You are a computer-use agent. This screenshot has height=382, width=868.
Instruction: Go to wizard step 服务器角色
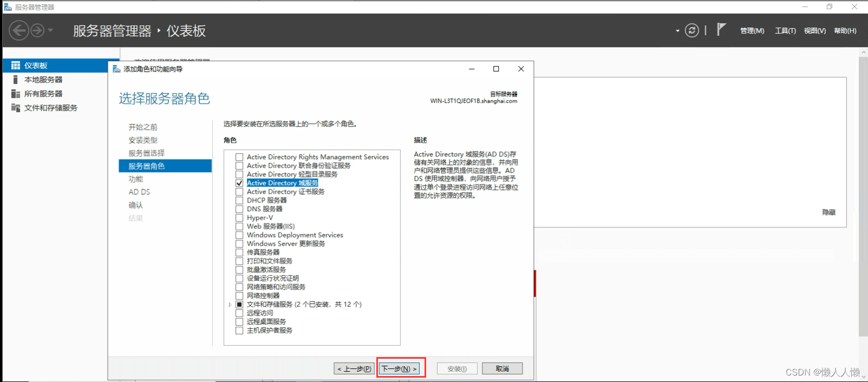[165, 166]
